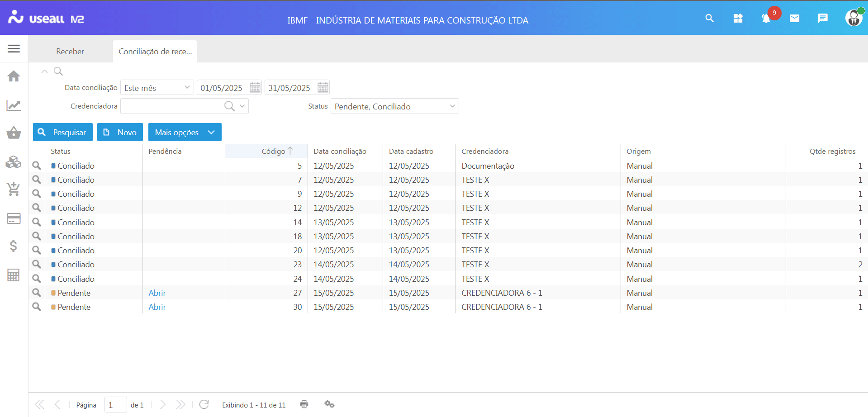Print the grid with printer icon

coord(304,404)
